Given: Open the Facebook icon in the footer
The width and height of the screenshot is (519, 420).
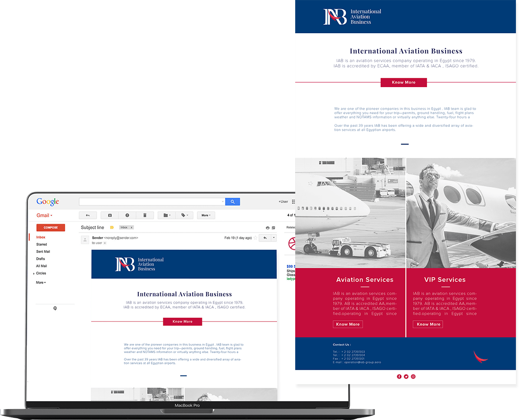Looking at the screenshot, I should point(399,377).
